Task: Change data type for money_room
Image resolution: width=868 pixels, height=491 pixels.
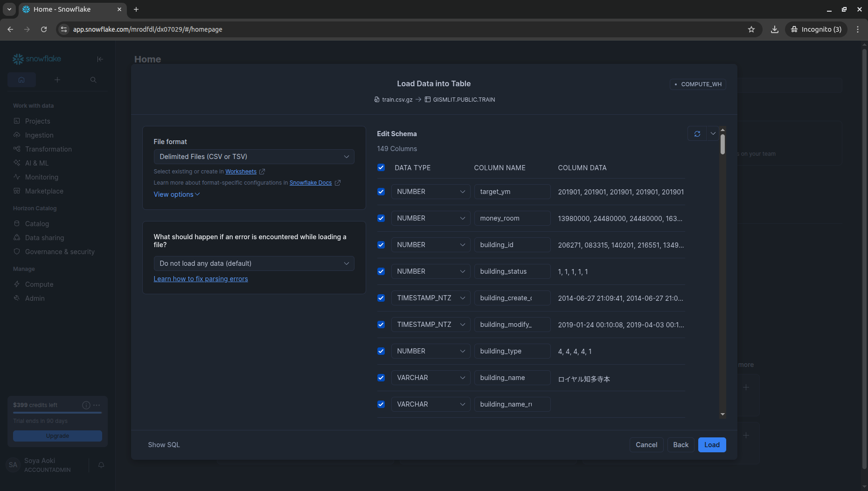Action: pyautogui.click(x=430, y=218)
